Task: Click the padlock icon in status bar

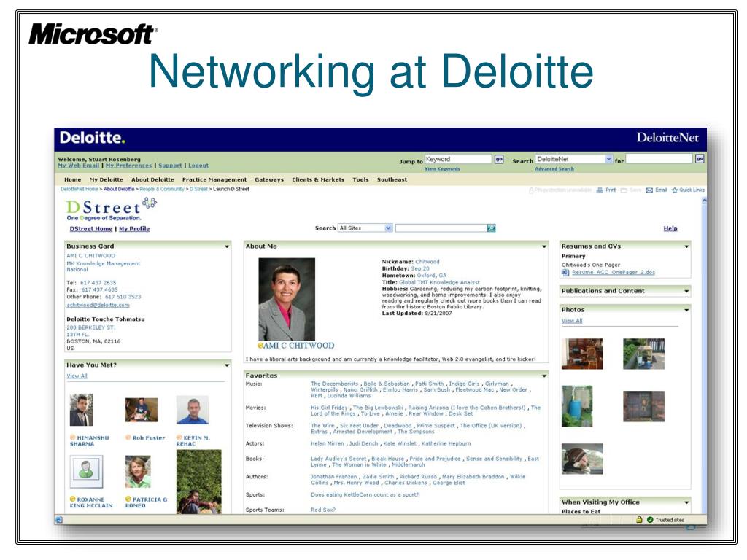Action: (x=639, y=519)
